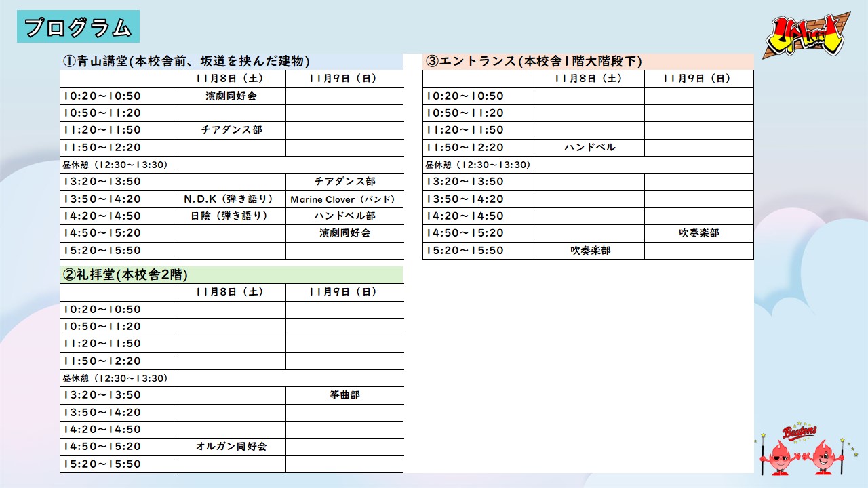The width and height of the screenshot is (868, 488).
Task: Click the 箏曲部 cell in 礼拝堂 table
Action: pyautogui.click(x=344, y=395)
